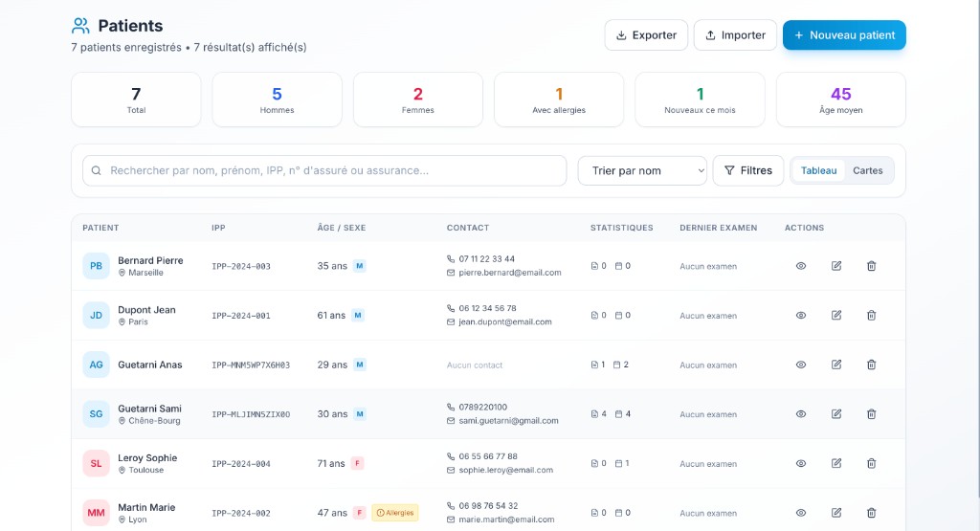The image size is (980, 531).
Task: Delete Bernard Pierre with the trash icon
Action: 871,266
